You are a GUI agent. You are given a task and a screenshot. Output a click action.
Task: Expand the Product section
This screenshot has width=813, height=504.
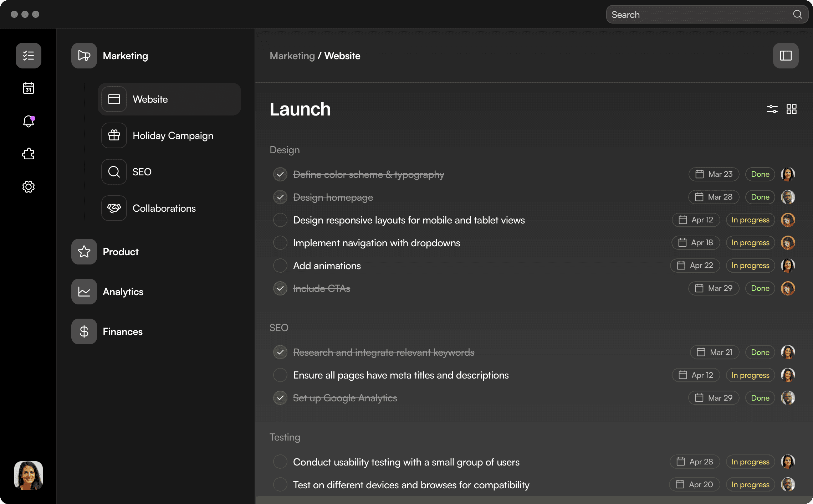(121, 252)
